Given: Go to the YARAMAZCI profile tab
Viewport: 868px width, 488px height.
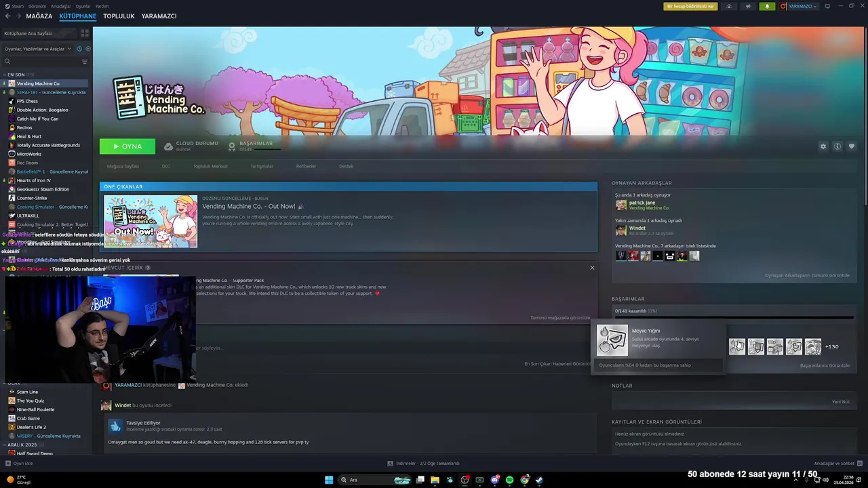Looking at the screenshot, I should coord(159,16).
